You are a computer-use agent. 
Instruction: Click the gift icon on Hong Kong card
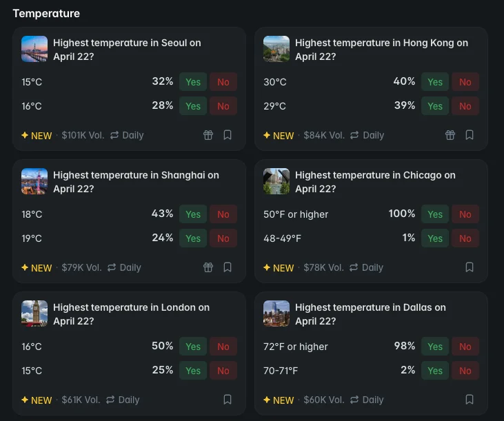[450, 135]
